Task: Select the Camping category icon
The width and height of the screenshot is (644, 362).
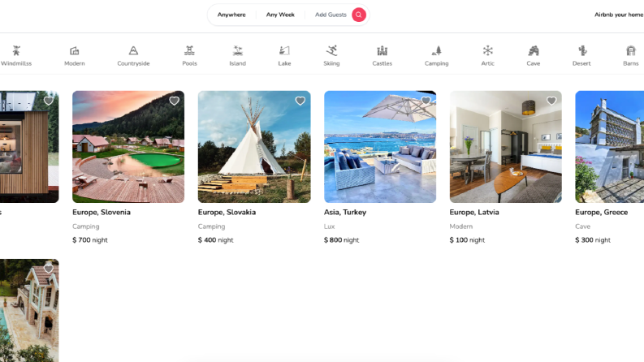Action: 436,51
